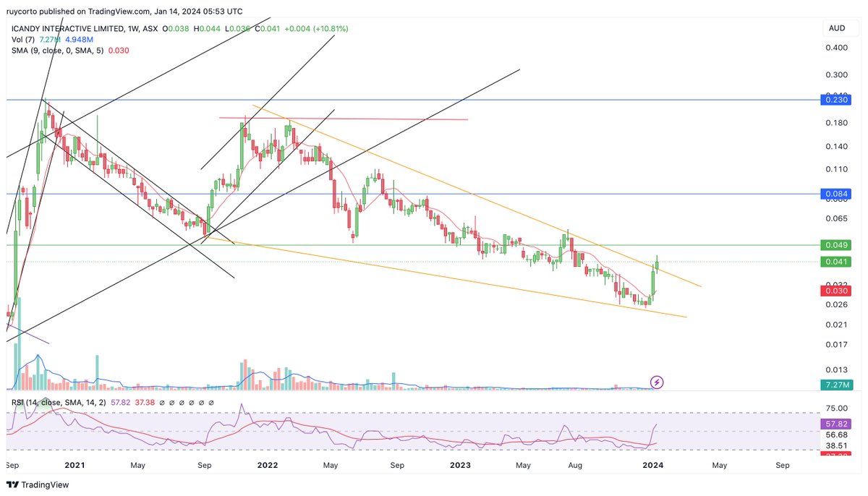Viewport: 868px width, 496px height.
Task: Select the 0.140 price axis value
Action: click(835, 147)
